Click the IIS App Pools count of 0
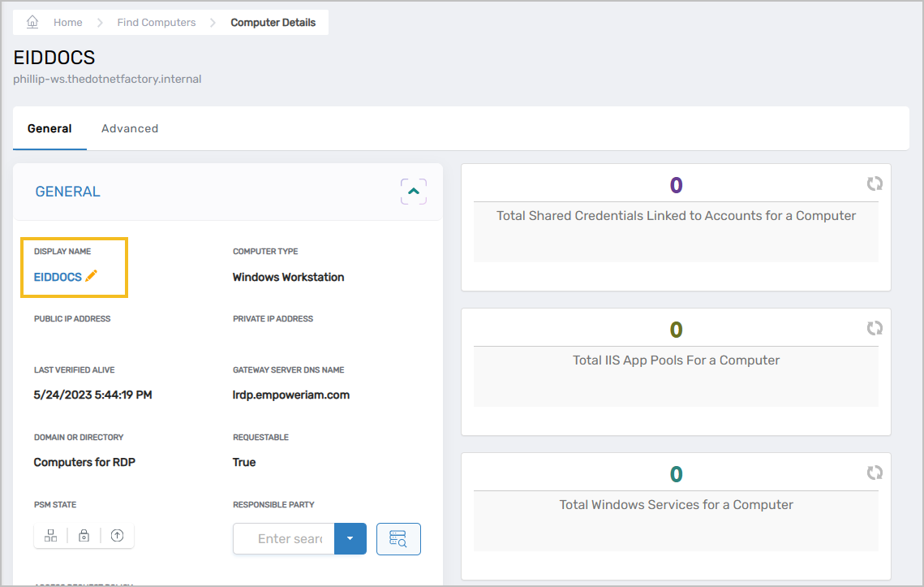Viewport: 924px width, 587px height. [x=676, y=330]
